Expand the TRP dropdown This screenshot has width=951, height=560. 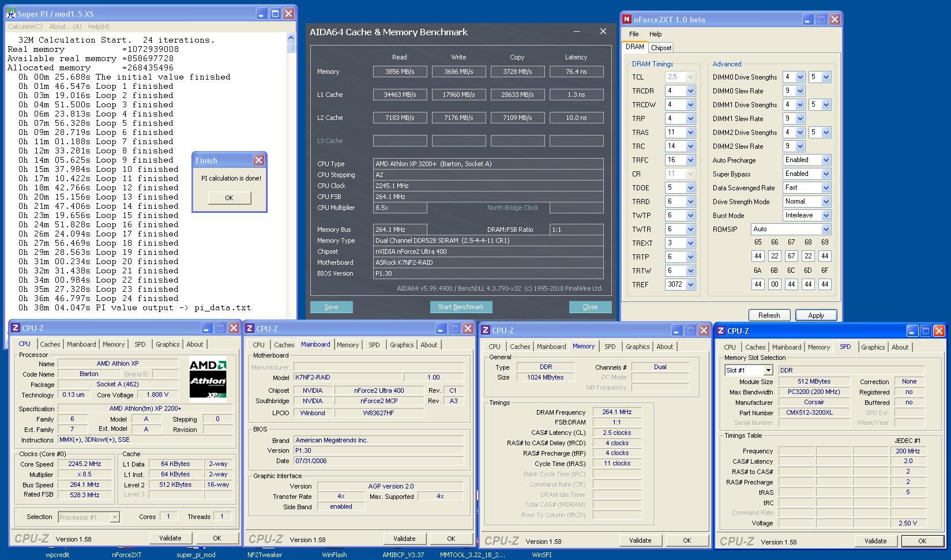(x=690, y=118)
